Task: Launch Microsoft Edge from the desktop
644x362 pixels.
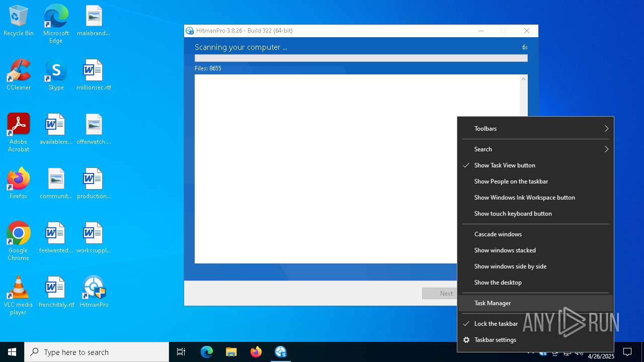Action: click(56, 24)
